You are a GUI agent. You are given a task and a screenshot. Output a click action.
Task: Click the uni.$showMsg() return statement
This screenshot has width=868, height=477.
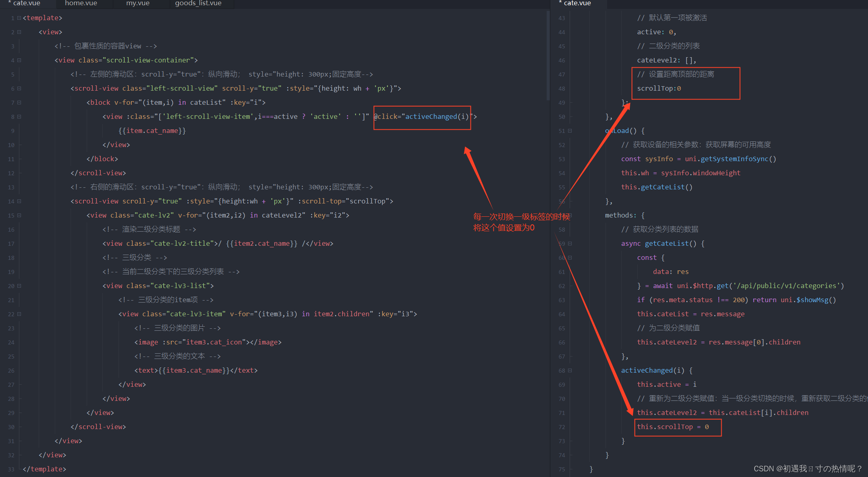click(x=794, y=300)
